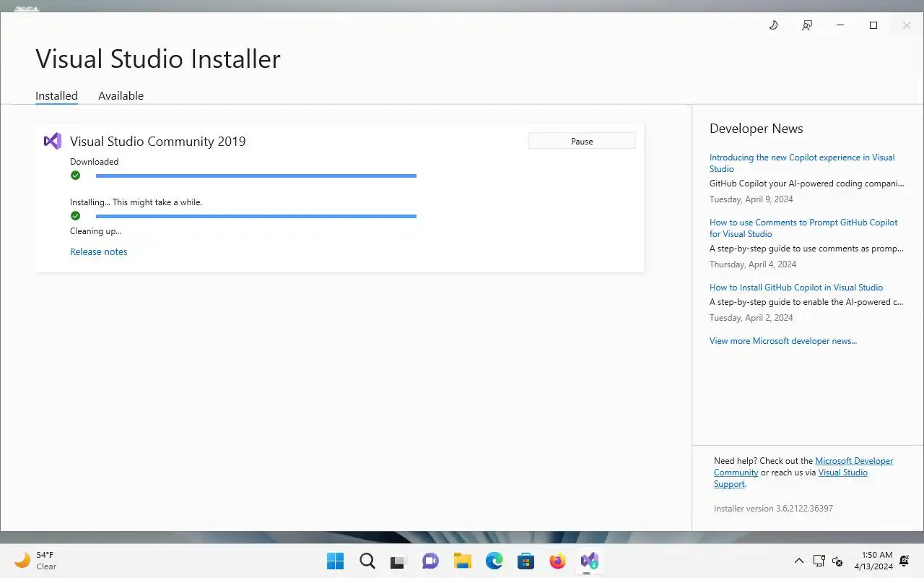Click the Downloaded progress bar

(256, 176)
